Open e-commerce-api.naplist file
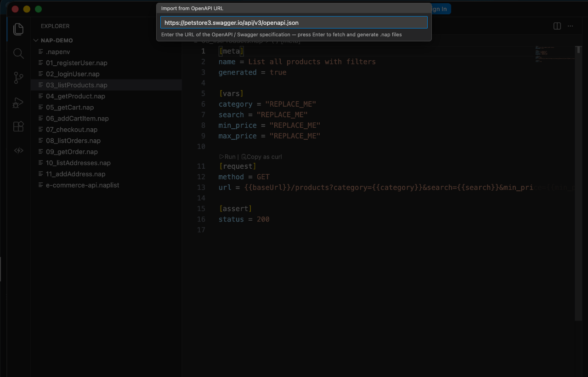Screen dimensions: 588x377 [106, 185]
